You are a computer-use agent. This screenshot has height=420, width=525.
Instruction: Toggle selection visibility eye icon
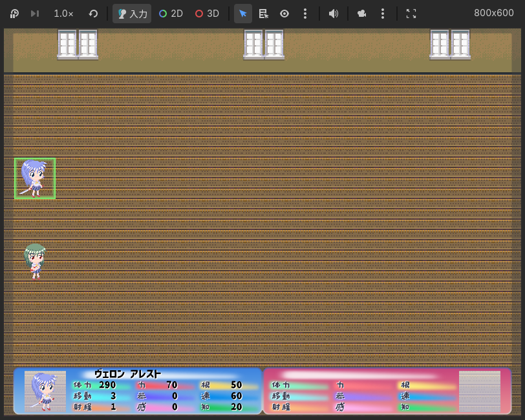pos(284,14)
